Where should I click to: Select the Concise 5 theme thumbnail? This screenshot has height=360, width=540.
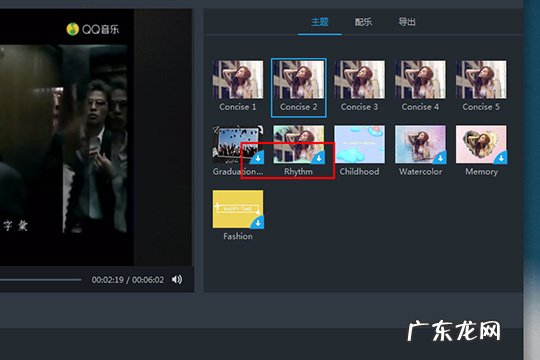coord(481,80)
